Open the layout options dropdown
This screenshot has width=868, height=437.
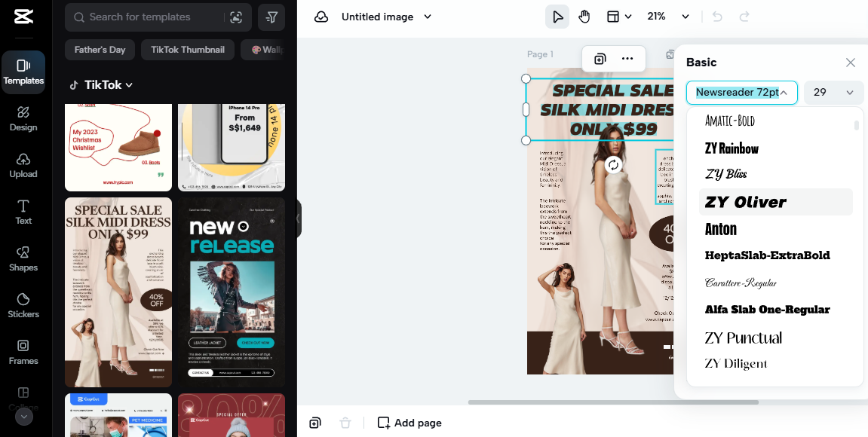click(619, 17)
